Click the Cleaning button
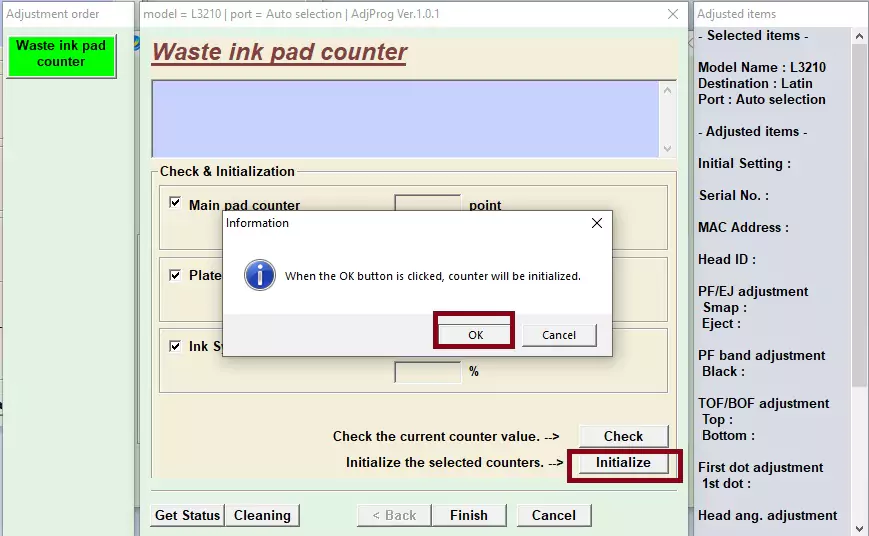869x536 pixels. 262,515
